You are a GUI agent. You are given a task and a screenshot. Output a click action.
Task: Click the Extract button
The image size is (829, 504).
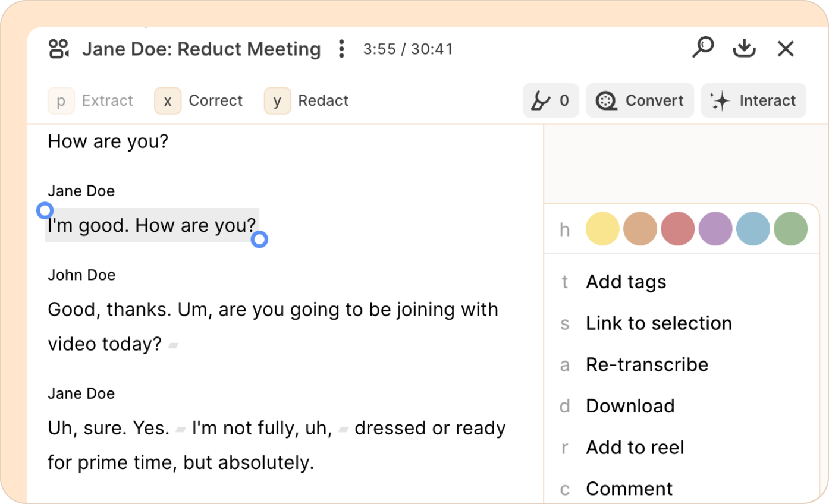[91, 100]
